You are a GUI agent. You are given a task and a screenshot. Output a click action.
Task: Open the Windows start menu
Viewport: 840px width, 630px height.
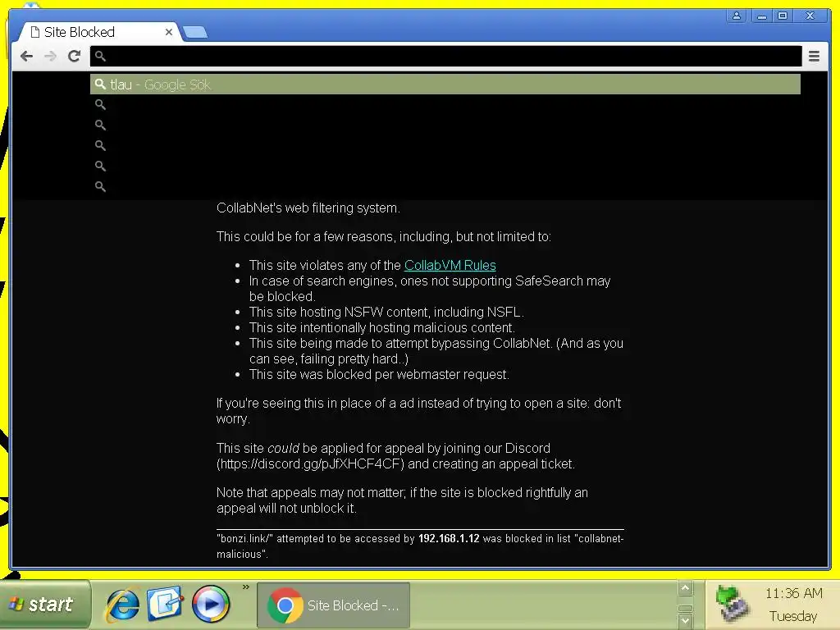(45, 605)
